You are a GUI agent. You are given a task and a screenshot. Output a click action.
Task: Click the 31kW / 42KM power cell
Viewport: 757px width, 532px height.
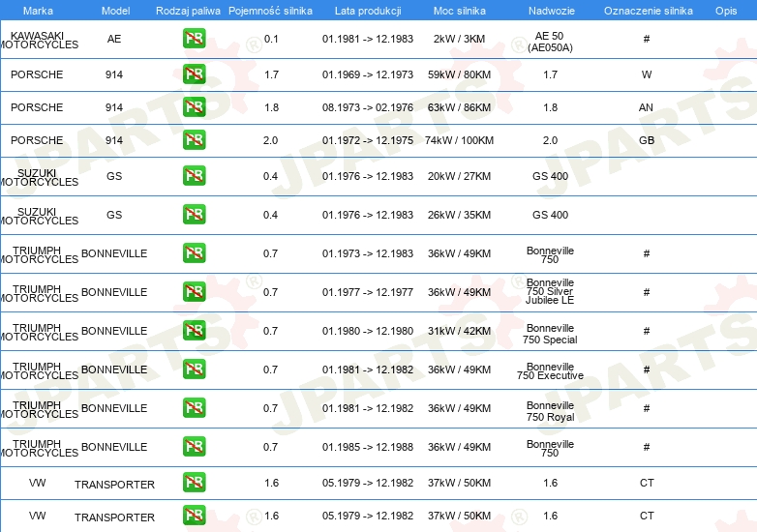click(x=459, y=331)
